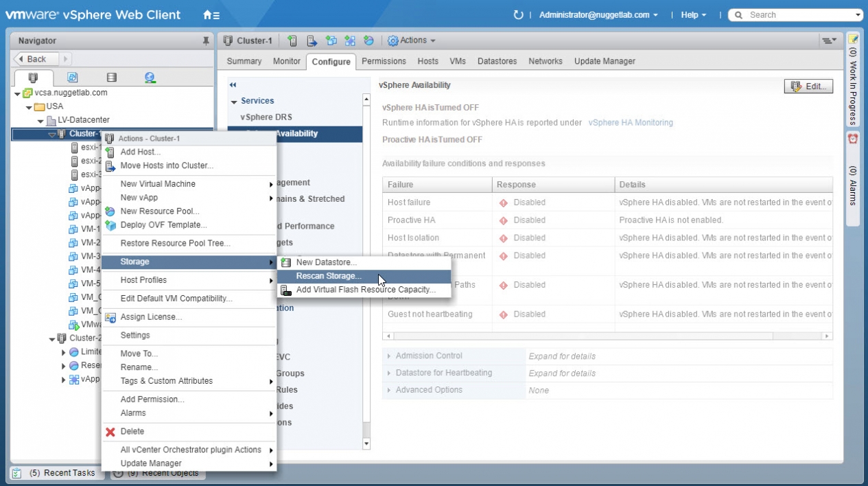Pin the Navigator panel
Viewport: 868px width, 486px height.
coord(206,41)
